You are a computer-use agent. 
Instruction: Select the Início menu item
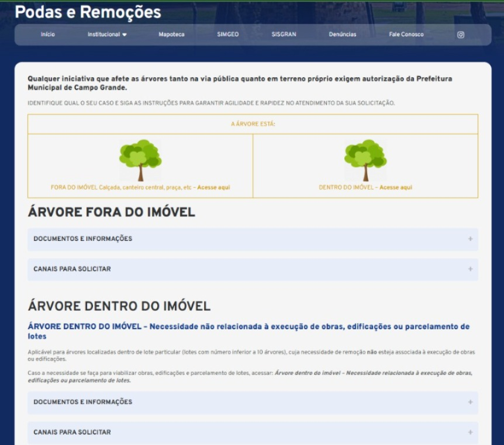[x=47, y=34]
